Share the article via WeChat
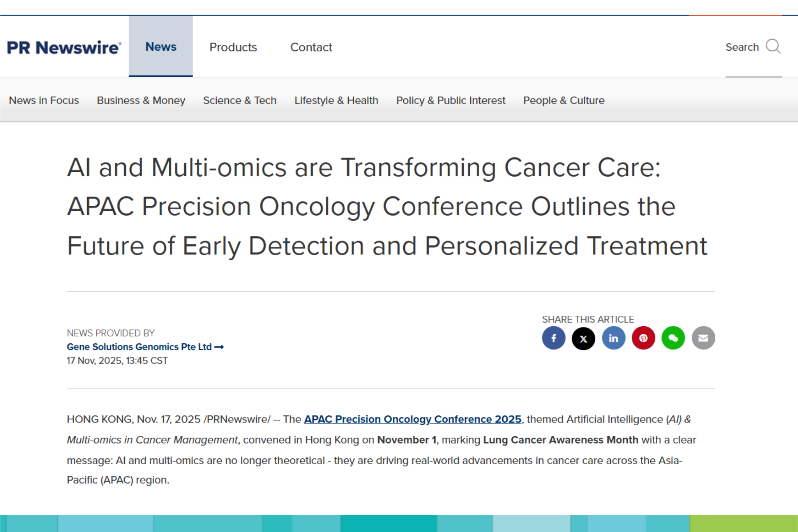Screen dimensions: 798x532 click(673, 338)
